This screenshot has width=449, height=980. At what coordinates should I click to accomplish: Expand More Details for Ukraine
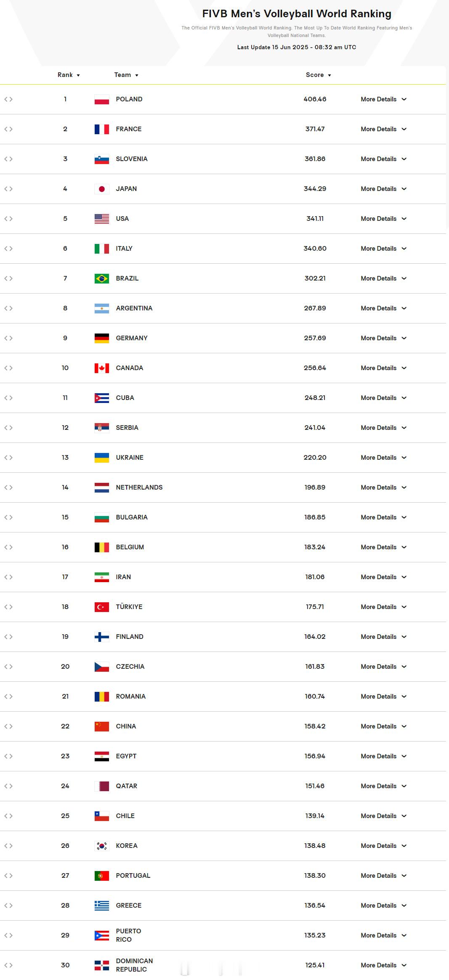click(383, 458)
